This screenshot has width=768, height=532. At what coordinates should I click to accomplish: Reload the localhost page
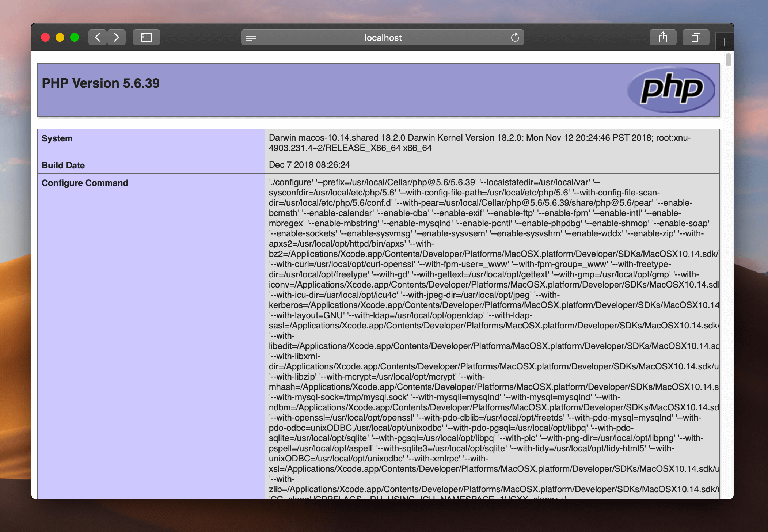point(515,37)
